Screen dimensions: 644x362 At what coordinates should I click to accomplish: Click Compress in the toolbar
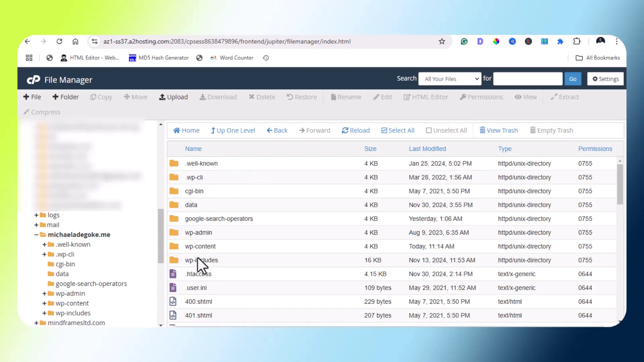pos(42,112)
